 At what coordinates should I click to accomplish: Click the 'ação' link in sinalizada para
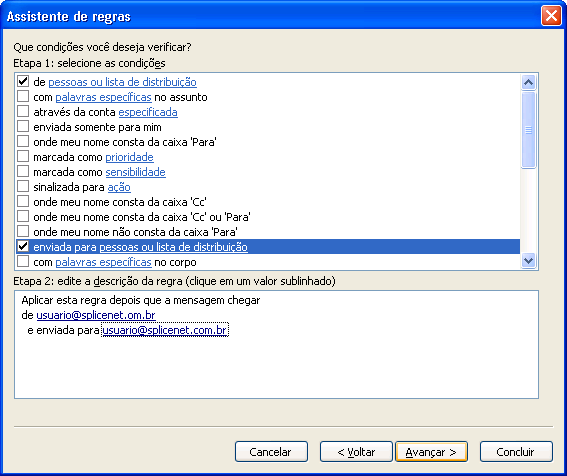point(119,187)
